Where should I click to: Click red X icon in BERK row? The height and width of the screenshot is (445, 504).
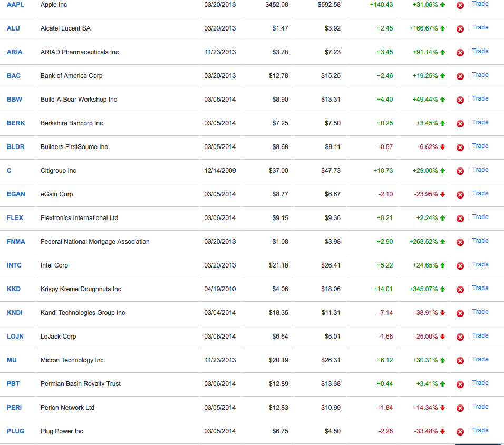pyautogui.click(x=460, y=124)
